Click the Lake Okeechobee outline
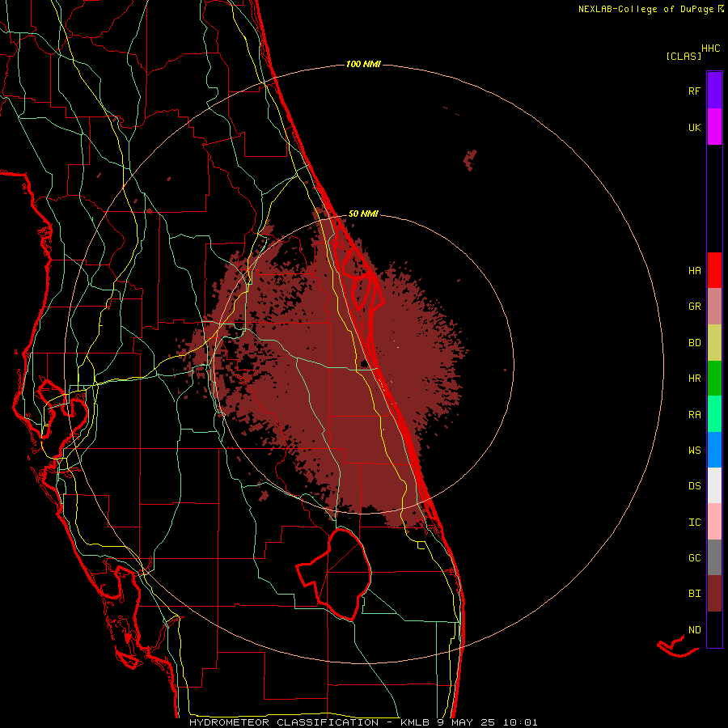The width and height of the screenshot is (728, 728). [x=334, y=574]
